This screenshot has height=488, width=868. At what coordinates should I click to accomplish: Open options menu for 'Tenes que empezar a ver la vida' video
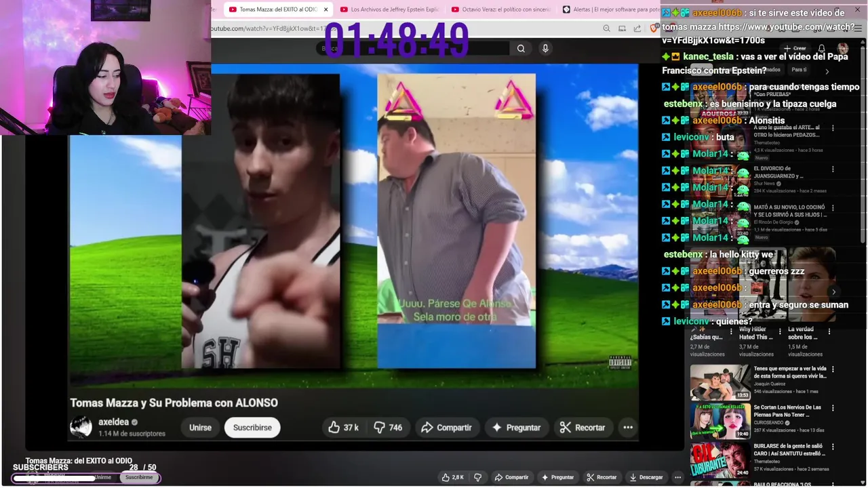tap(833, 369)
